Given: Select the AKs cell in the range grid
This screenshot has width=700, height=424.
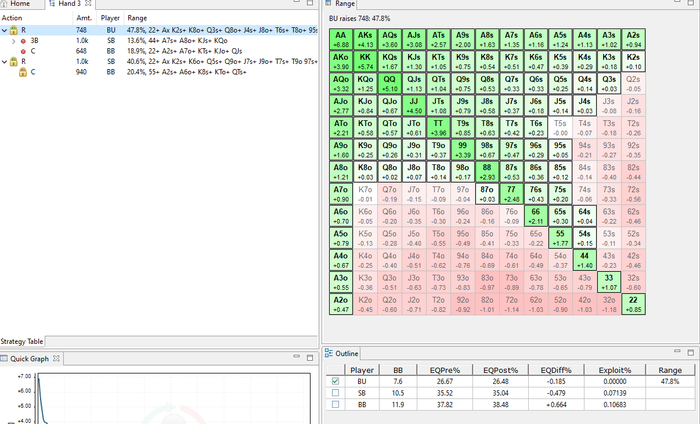Looking at the screenshot, I should click(x=365, y=39).
